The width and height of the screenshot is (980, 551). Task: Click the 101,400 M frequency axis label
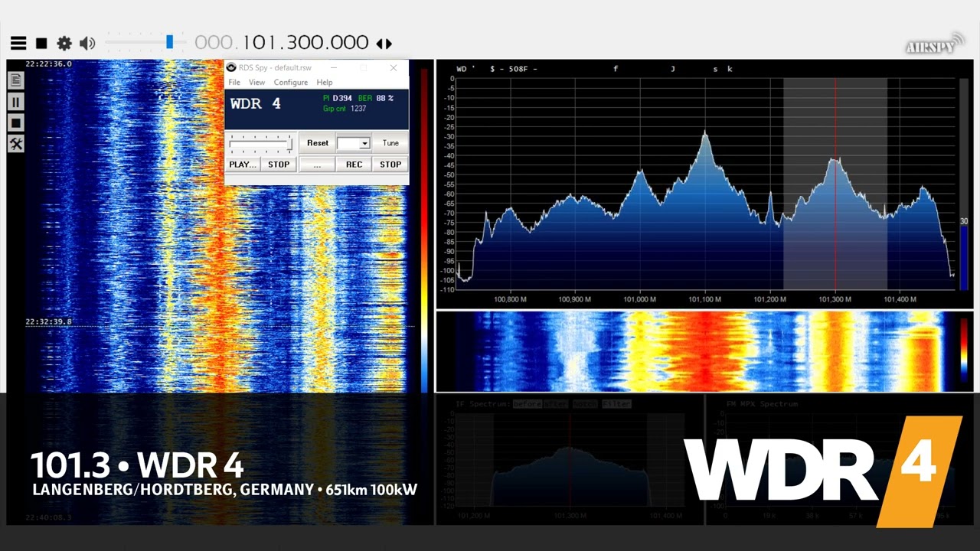(x=900, y=299)
